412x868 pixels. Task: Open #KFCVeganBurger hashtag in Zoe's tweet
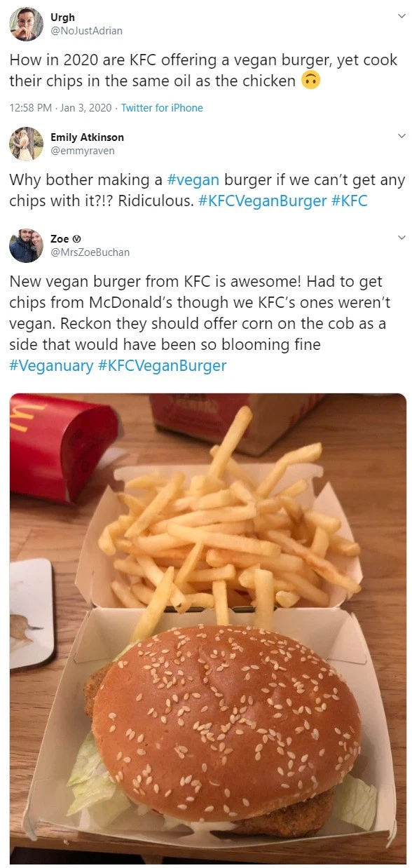click(x=163, y=366)
